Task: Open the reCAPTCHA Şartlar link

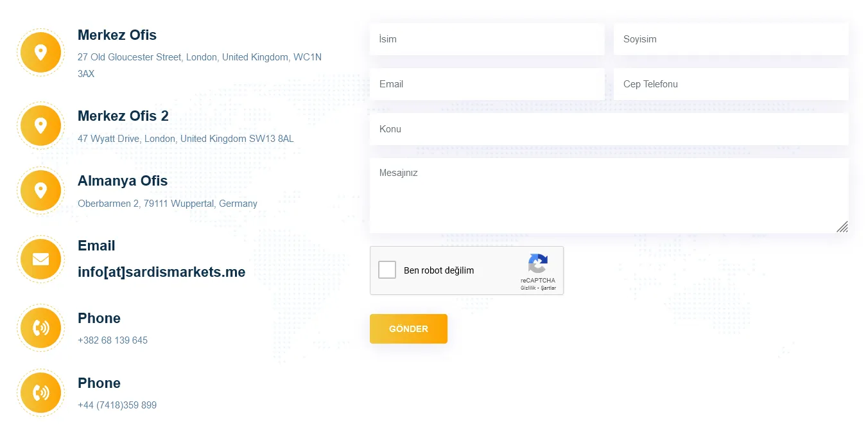Action: pyautogui.click(x=549, y=288)
